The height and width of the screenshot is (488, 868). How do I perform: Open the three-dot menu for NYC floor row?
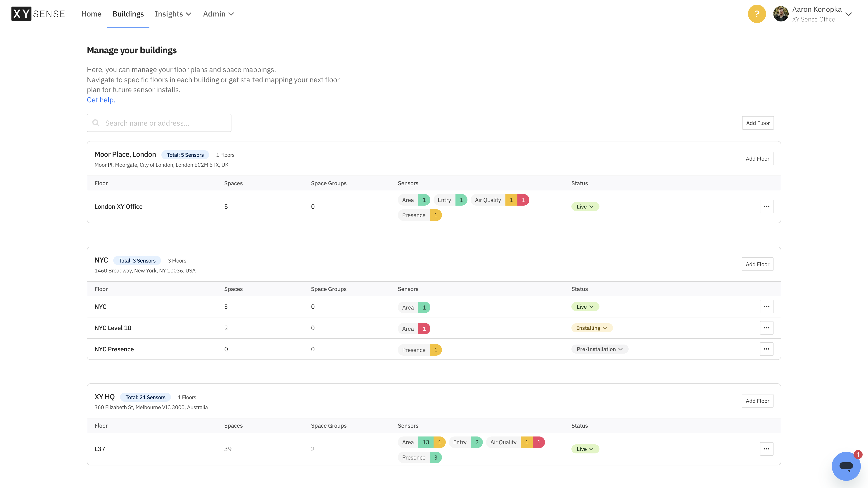(767, 307)
